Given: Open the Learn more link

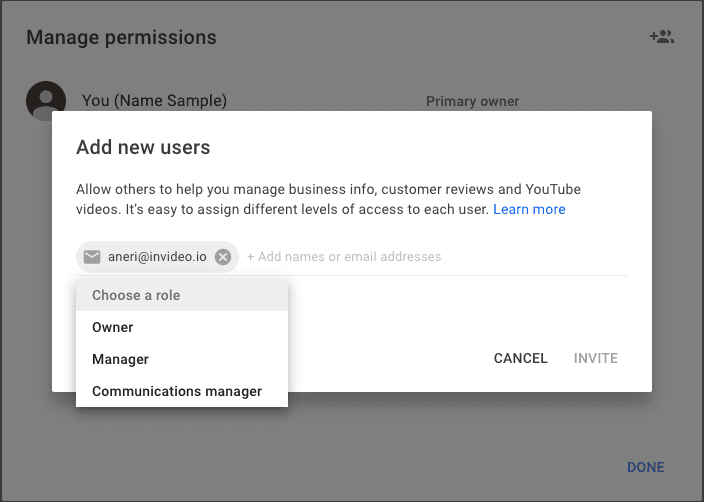Looking at the screenshot, I should coord(529,209).
